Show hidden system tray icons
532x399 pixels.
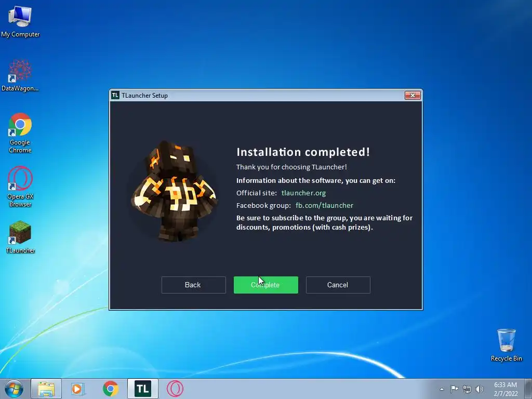tap(442, 389)
